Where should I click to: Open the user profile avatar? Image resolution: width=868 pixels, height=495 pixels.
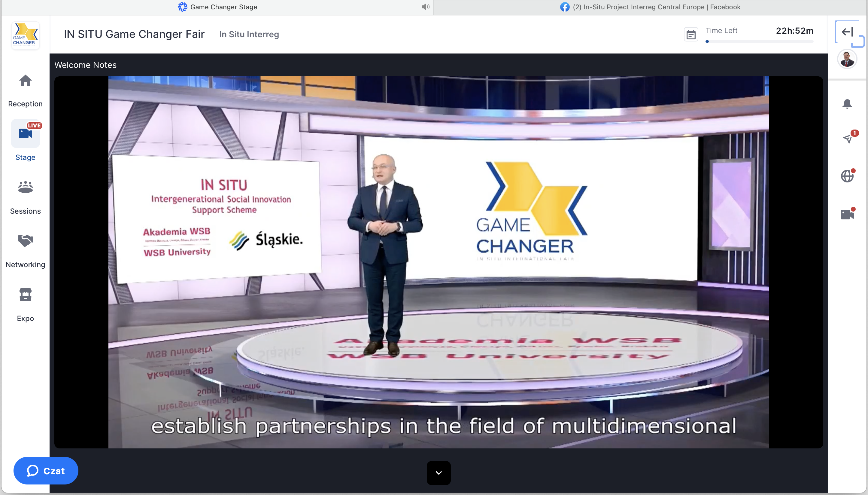(x=847, y=59)
